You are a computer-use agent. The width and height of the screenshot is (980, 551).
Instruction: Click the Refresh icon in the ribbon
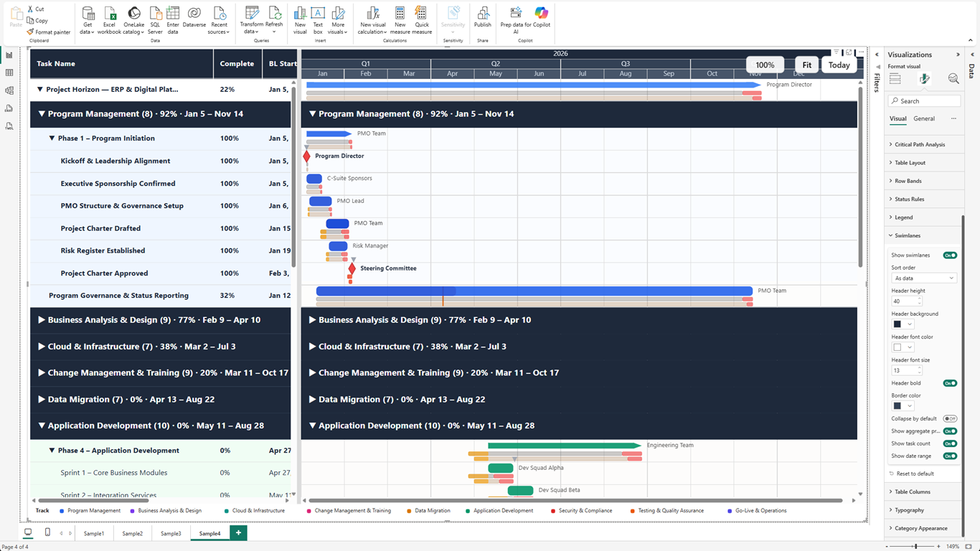point(274,19)
